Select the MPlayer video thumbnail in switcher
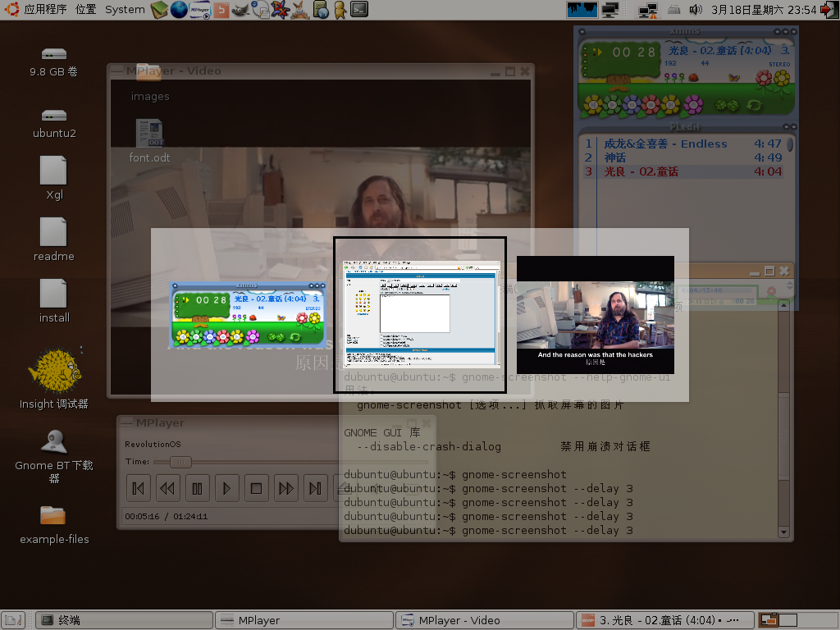This screenshot has width=840, height=630. (596, 314)
